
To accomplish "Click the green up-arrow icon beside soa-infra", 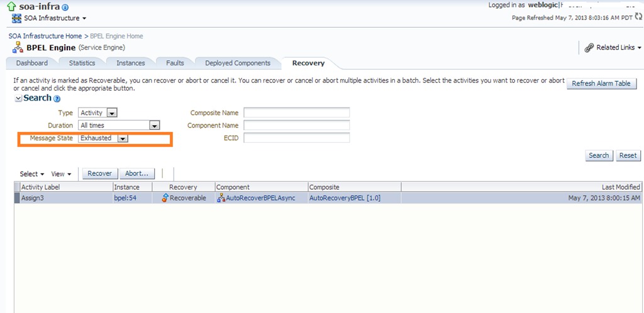I will pyautogui.click(x=12, y=7).
